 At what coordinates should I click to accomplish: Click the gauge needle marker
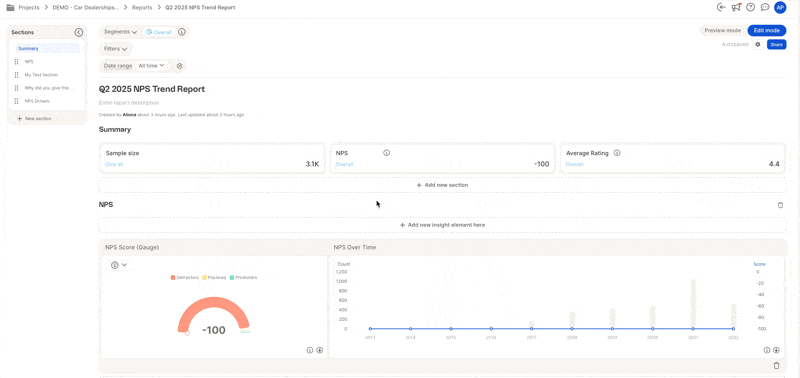(187, 333)
